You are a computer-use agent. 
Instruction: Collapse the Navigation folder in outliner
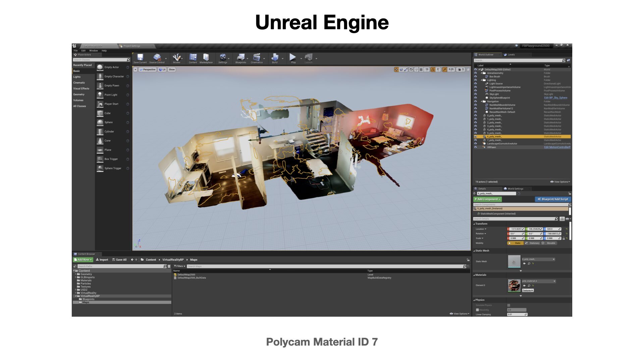481,101
